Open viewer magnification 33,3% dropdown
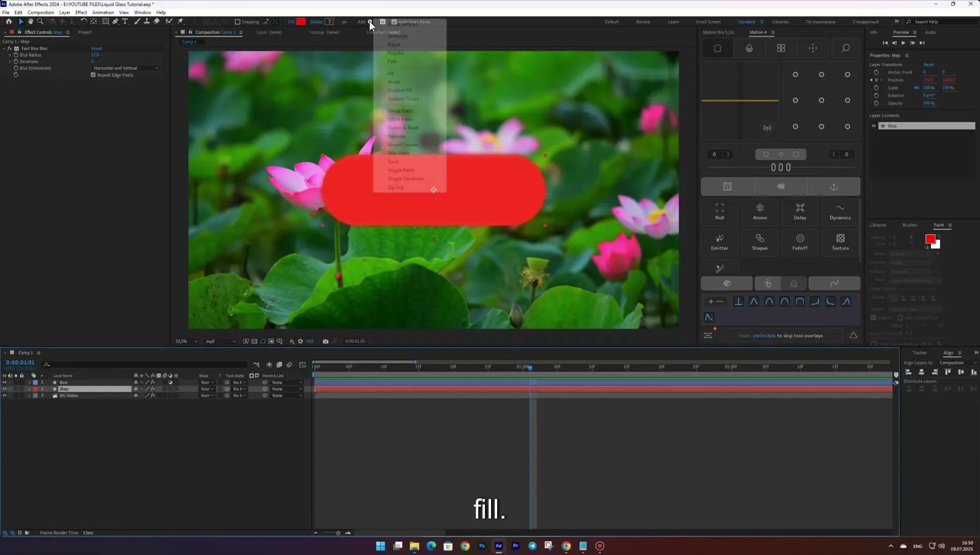Screen dimensions: 980x555 click(186, 341)
